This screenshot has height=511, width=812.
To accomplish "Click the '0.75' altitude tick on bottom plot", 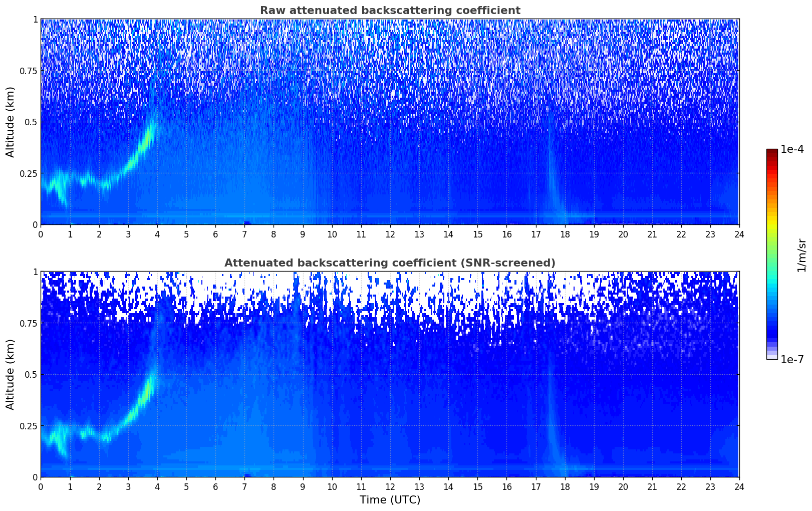I will 29,324.
